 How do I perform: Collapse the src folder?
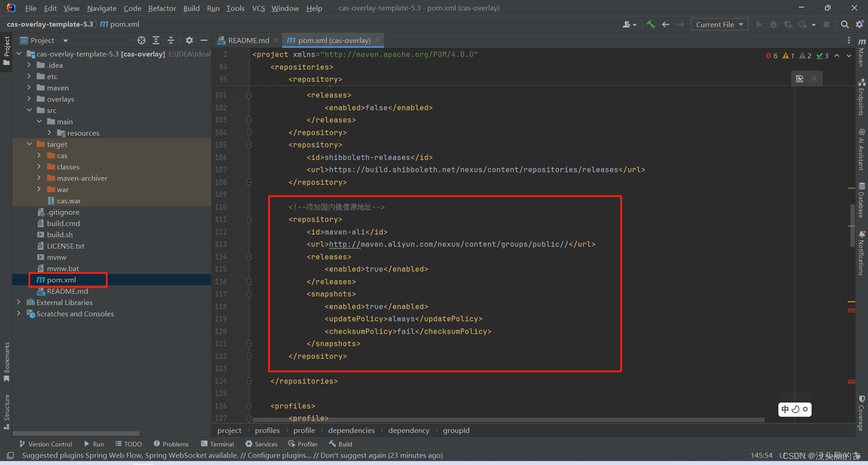pos(29,110)
